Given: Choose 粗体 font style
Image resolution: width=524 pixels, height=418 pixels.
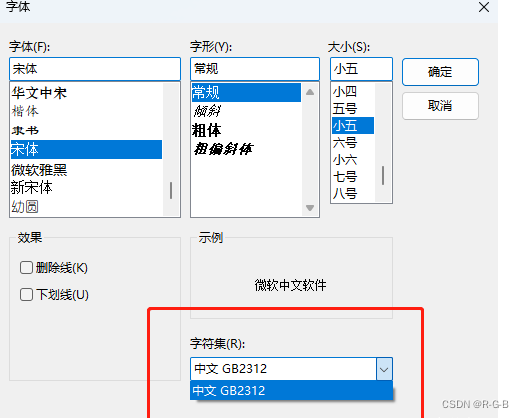Looking at the screenshot, I should click(x=246, y=130).
